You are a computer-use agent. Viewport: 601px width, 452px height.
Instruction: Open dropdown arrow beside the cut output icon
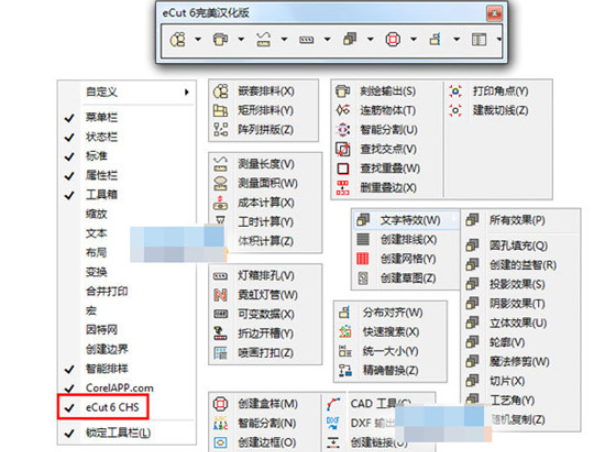(241, 39)
